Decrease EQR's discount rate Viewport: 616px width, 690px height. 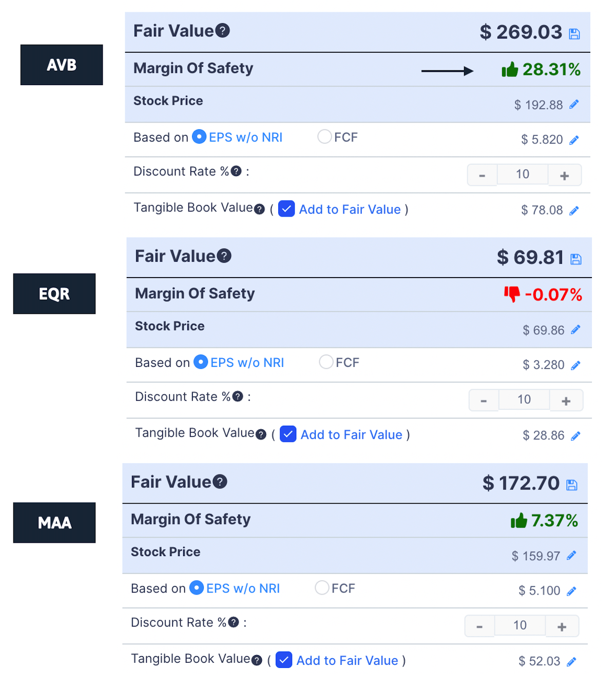tap(484, 400)
